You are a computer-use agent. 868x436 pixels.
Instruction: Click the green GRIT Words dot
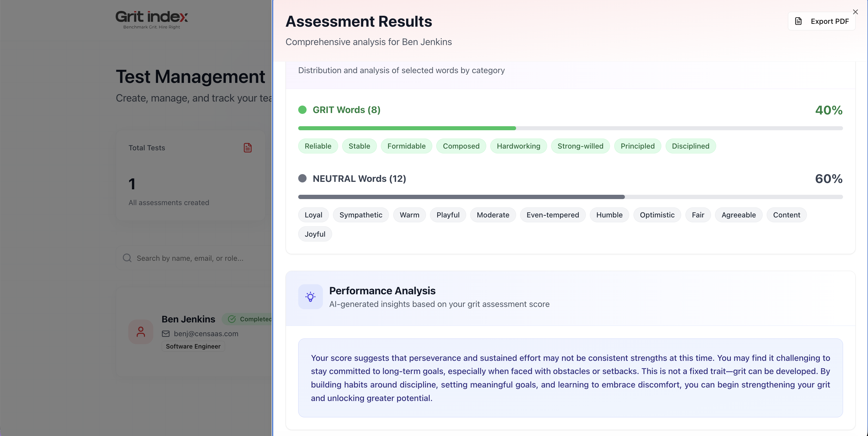click(302, 110)
